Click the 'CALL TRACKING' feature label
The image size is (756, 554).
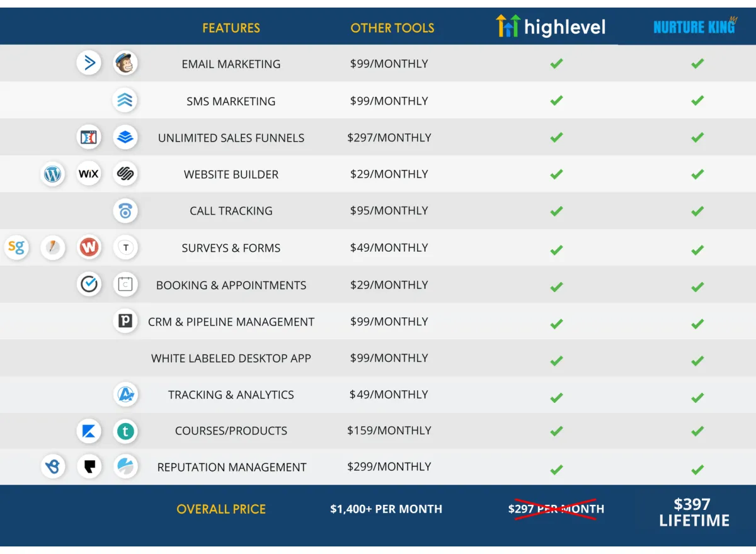point(231,211)
